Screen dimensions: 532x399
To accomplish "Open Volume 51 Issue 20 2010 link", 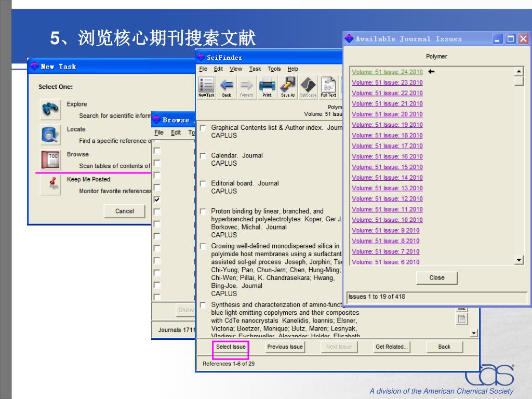I will tap(387, 114).
